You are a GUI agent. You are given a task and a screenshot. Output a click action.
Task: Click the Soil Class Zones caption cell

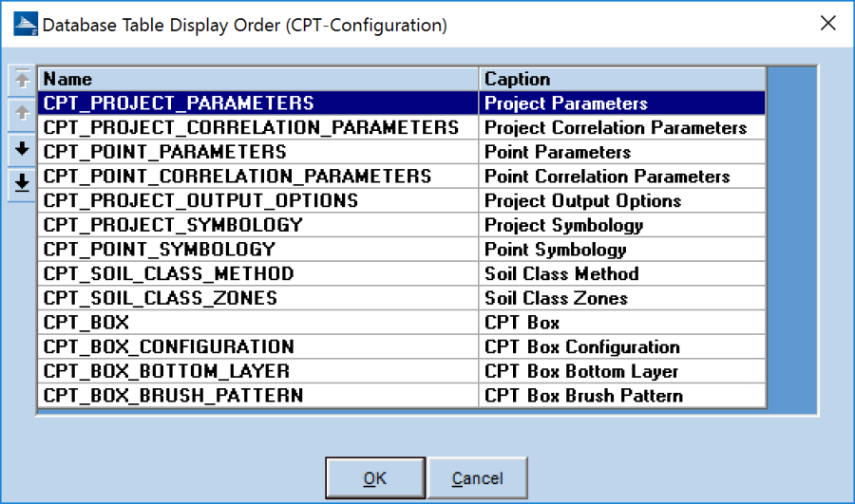(x=556, y=298)
